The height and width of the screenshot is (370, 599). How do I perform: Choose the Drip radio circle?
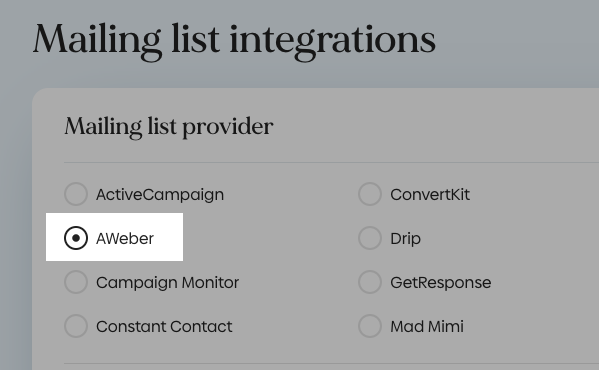click(x=370, y=238)
